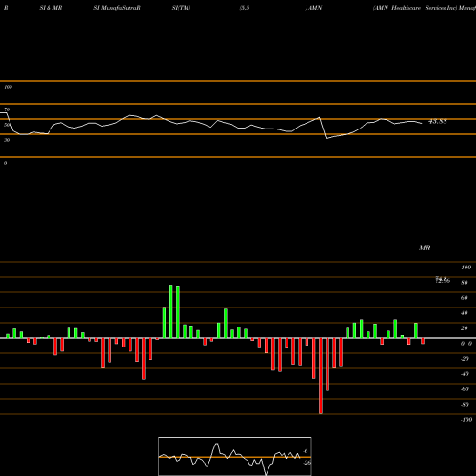This screenshot has width=476, height=476.
Task: Click the sharp drop on the RSI line
Action: pos(323,129)
